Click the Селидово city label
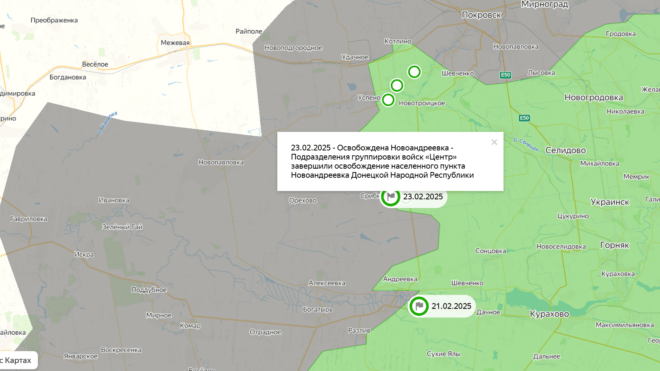Viewport: 660px width, 371px height. [565, 150]
